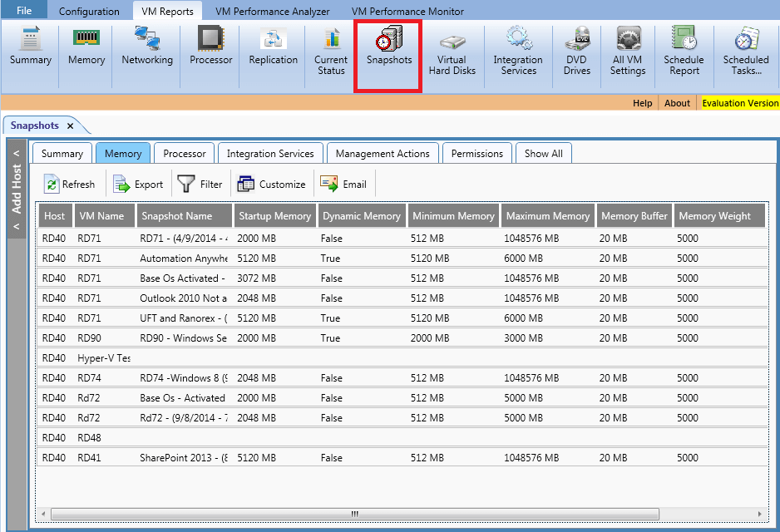This screenshot has width=780, height=532.
Task: Sort by Memory Weight column header
Action: point(719,216)
